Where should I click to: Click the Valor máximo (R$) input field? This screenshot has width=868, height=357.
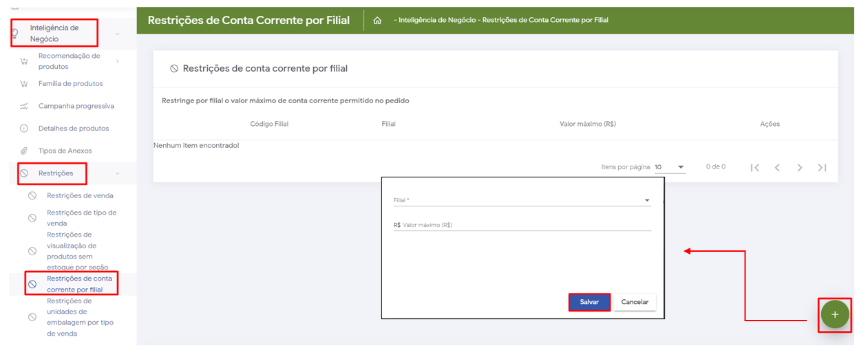[x=526, y=225]
